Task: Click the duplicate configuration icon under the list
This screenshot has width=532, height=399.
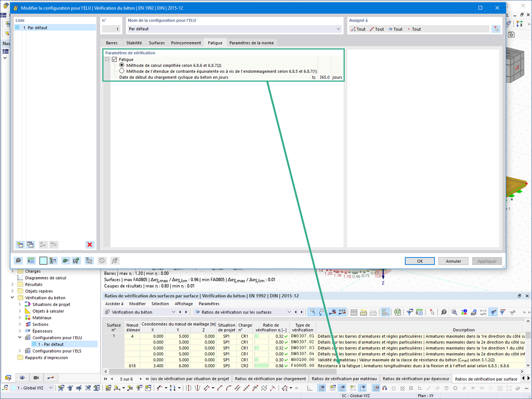Action: 30,245
